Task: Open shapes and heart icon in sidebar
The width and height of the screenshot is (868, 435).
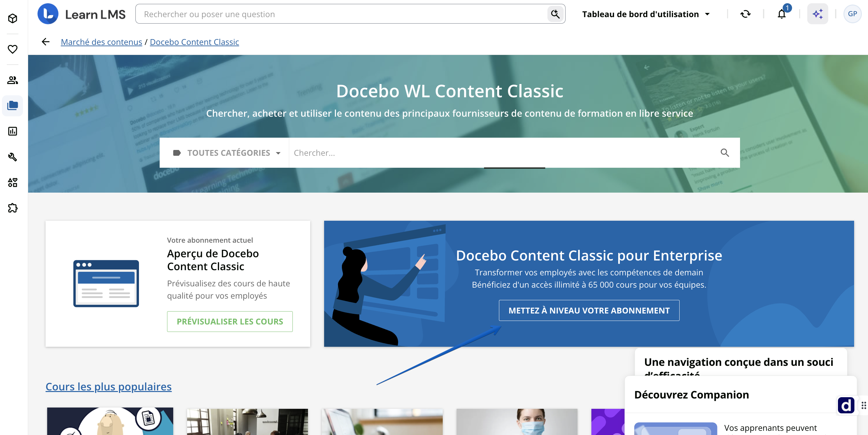Action: pyautogui.click(x=13, y=183)
